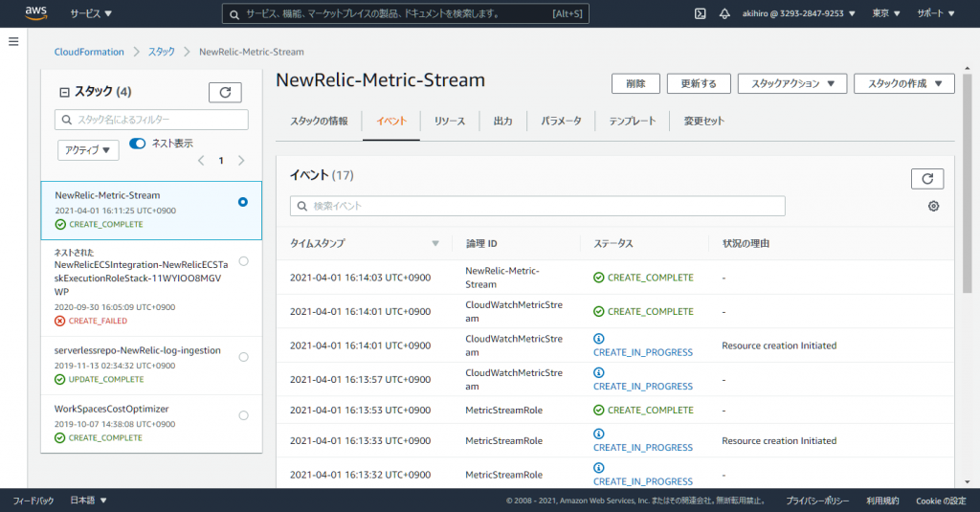The height and width of the screenshot is (512, 980).
Task: Switch to the 出力 tab
Action: click(503, 122)
